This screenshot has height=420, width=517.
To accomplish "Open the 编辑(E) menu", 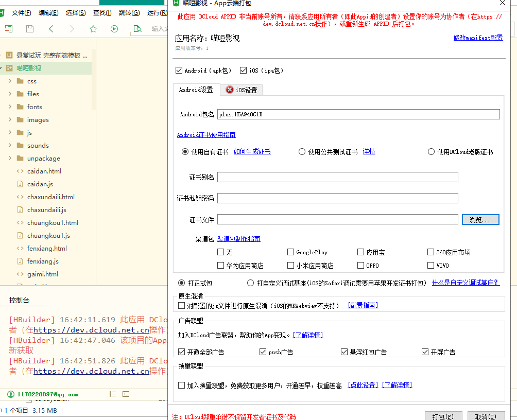I will pyautogui.click(x=48, y=13).
